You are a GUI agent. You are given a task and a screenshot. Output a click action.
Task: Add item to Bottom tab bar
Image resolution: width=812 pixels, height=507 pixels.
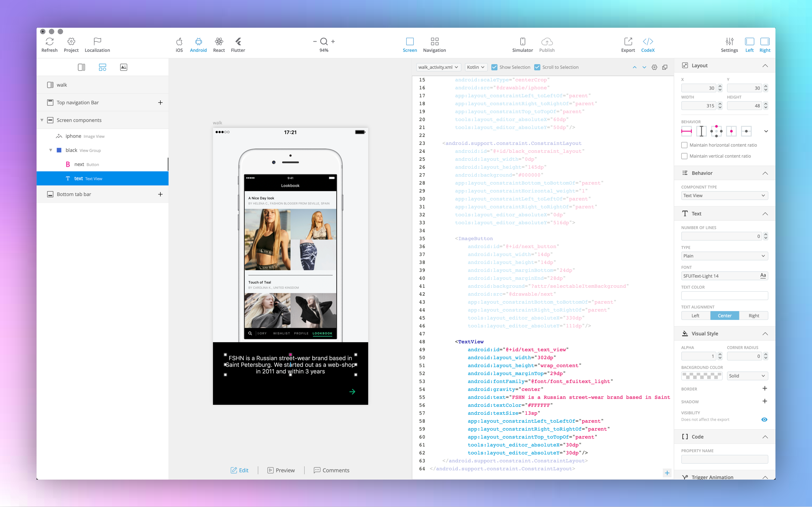point(160,194)
